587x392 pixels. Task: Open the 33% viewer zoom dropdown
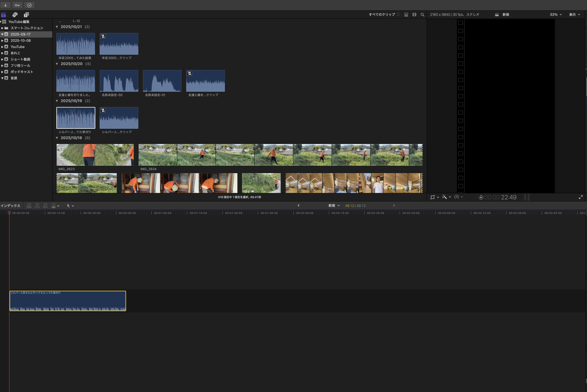click(555, 14)
